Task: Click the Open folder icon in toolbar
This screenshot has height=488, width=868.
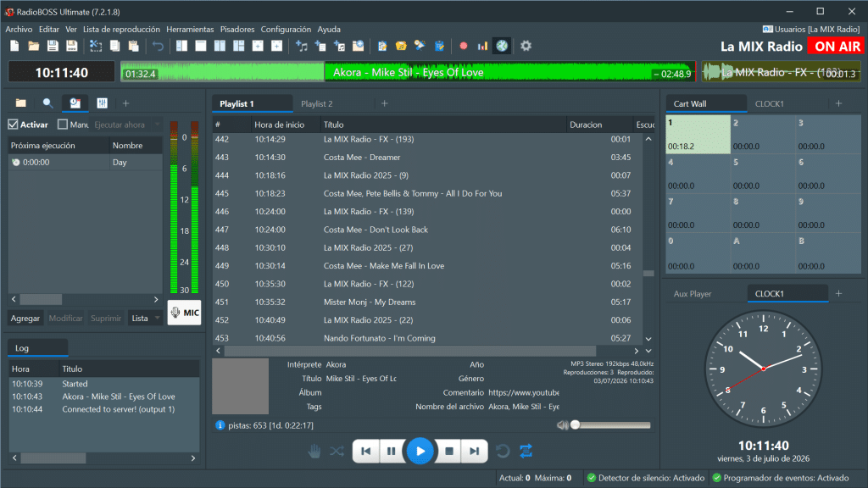Action: tap(34, 46)
